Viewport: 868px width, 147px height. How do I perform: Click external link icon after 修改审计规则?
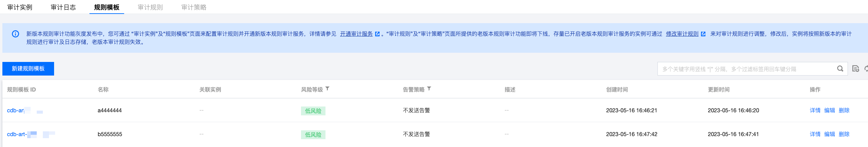coord(703,34)
